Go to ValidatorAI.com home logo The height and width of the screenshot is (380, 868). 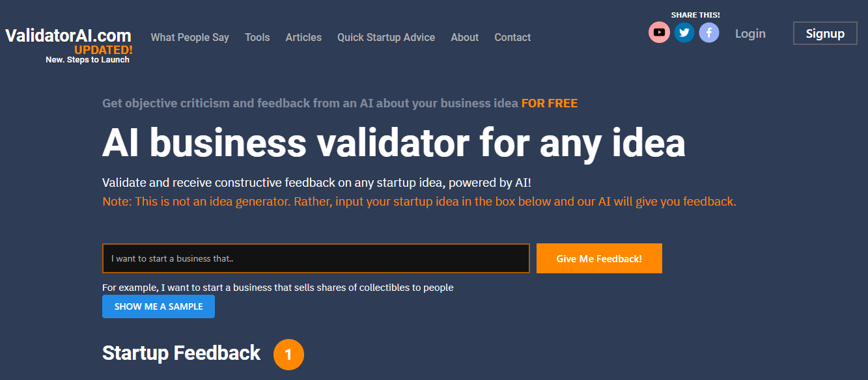pos(68,35)
